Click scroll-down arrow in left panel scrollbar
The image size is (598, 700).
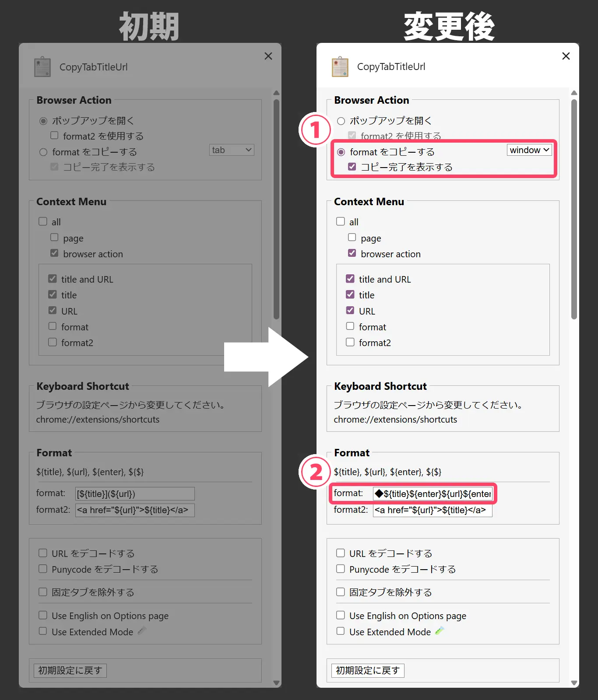pyautogui.click(x=276, y=682)
